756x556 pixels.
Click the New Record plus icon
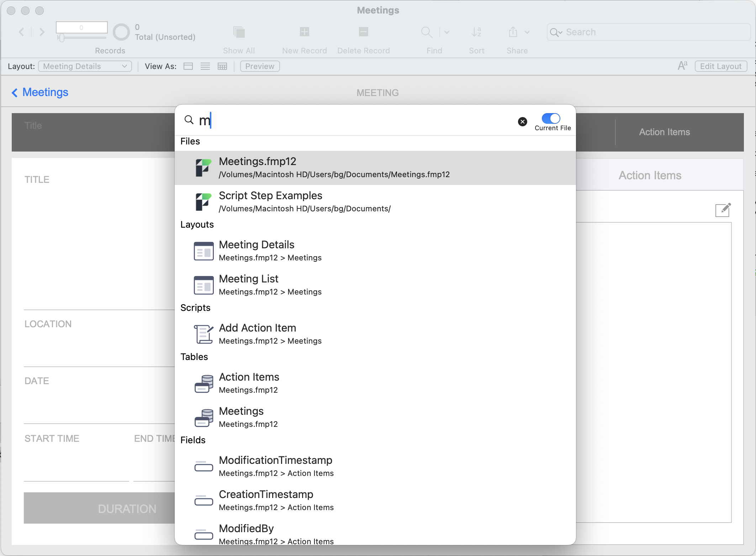point(305,32)
